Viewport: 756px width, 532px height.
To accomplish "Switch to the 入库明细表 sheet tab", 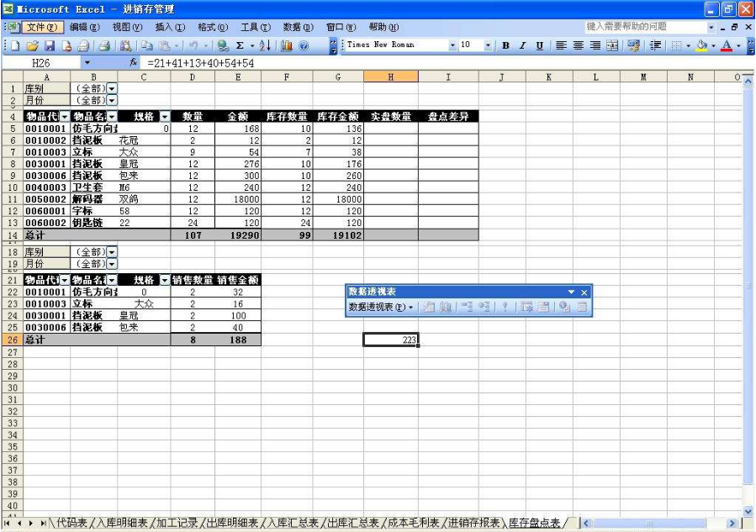I will 122,523.
